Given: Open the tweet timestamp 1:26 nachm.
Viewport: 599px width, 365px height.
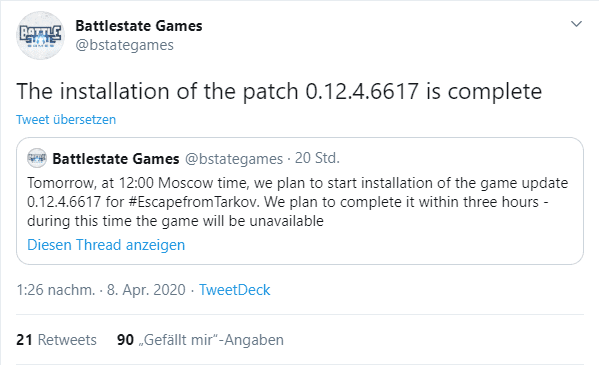Looking at the screenshot, I should (55, 290).
